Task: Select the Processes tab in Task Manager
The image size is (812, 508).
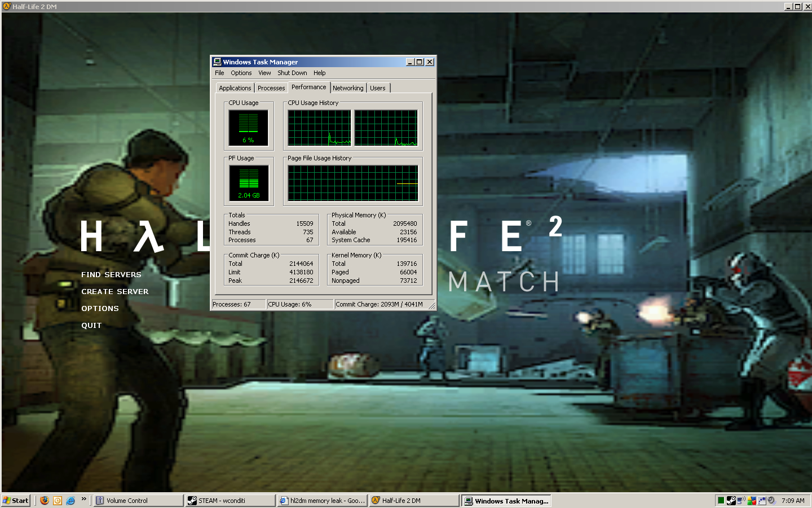Action: click(271, 87)
